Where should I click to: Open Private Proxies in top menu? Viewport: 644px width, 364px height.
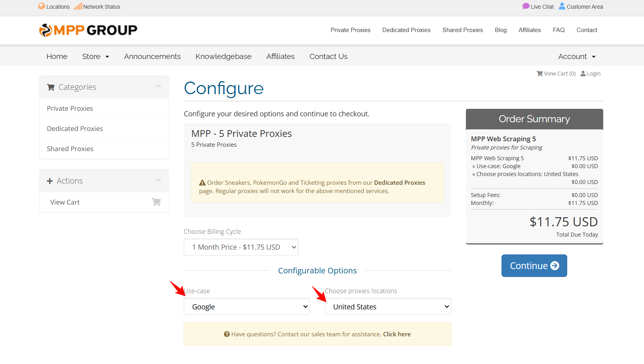coord(351,30)
